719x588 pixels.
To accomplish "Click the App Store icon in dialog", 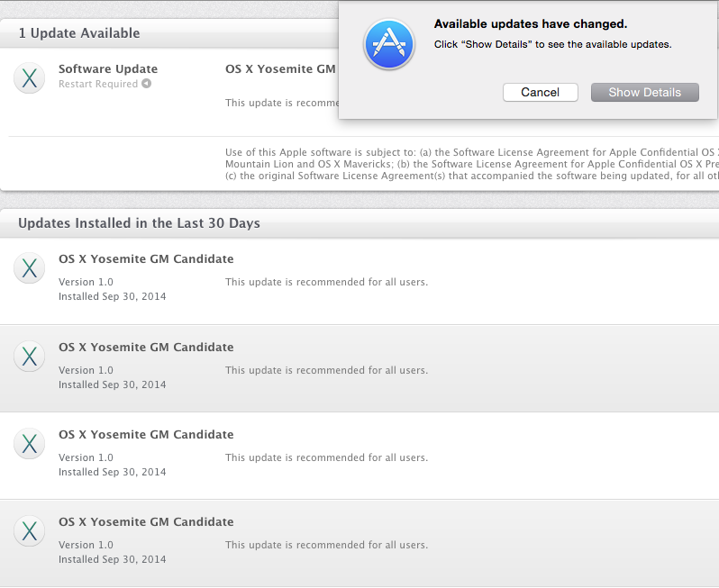I will tap(389, 44).
